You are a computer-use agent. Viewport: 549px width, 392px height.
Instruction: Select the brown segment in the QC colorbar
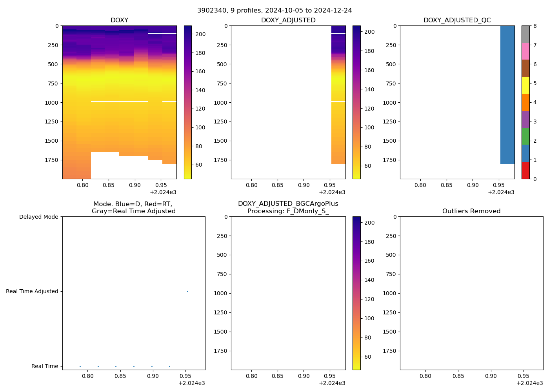click(525, 68)
